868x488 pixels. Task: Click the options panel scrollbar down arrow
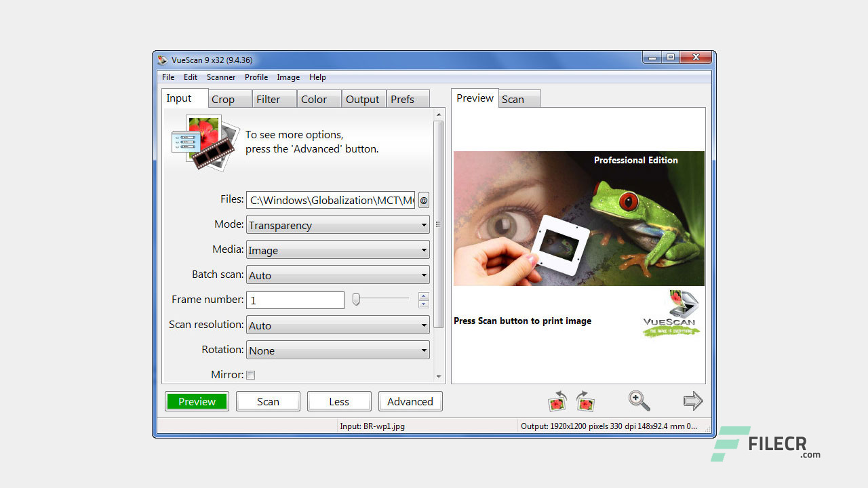click(x=439, y=377)
